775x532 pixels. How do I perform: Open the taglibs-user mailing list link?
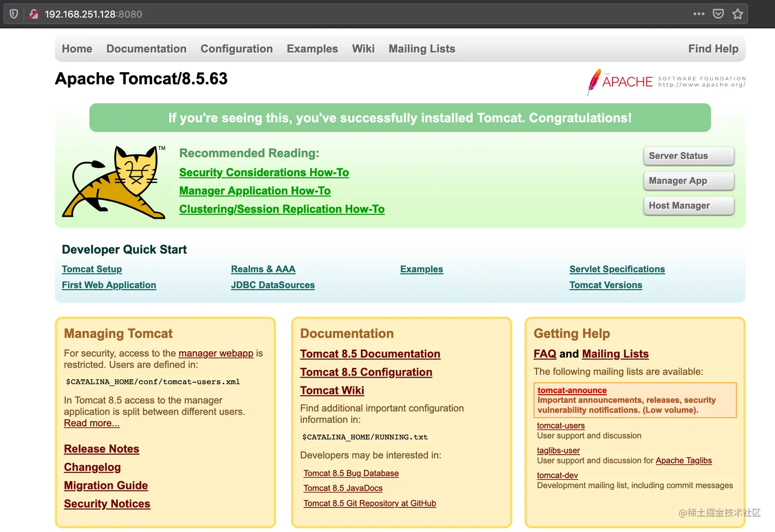(558, 451)
